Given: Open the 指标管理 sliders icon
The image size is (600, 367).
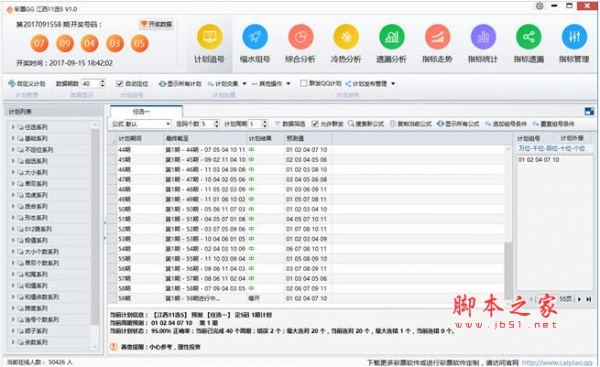Looking at the screenshot, I should 574,37.
